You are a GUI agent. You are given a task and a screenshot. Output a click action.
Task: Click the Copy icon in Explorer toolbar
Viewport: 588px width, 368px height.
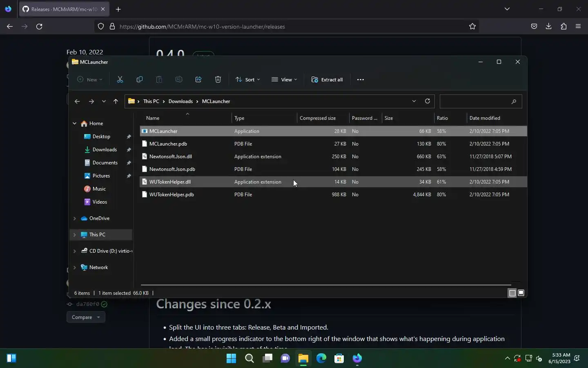point(140,80)
